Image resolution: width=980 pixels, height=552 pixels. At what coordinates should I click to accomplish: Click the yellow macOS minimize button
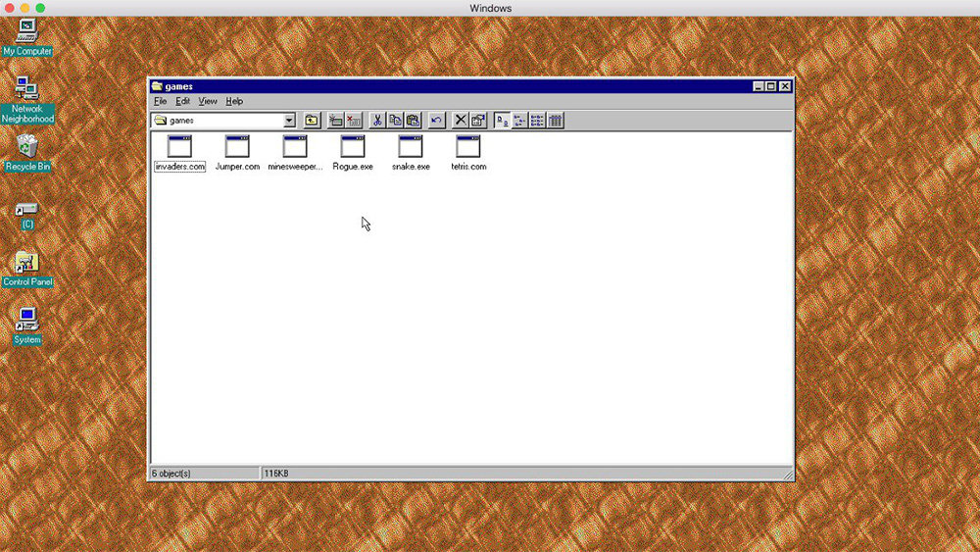[25, 8]
